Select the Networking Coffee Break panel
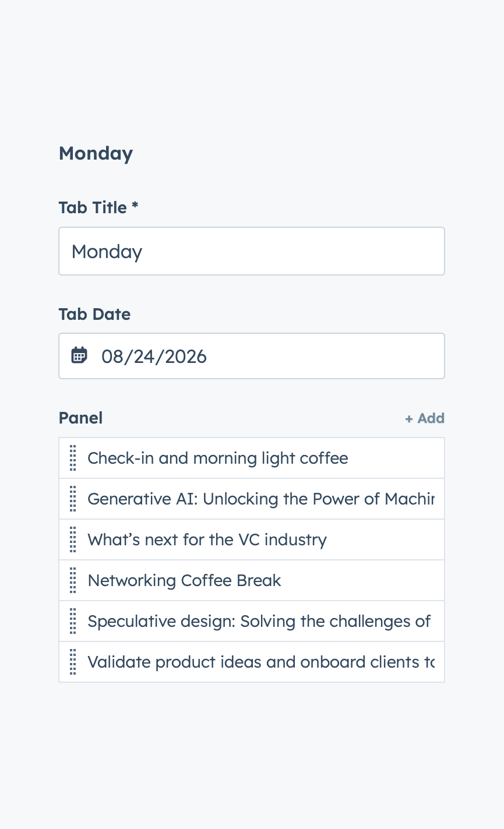Screen dimensions: 504x829 point(184,580)
